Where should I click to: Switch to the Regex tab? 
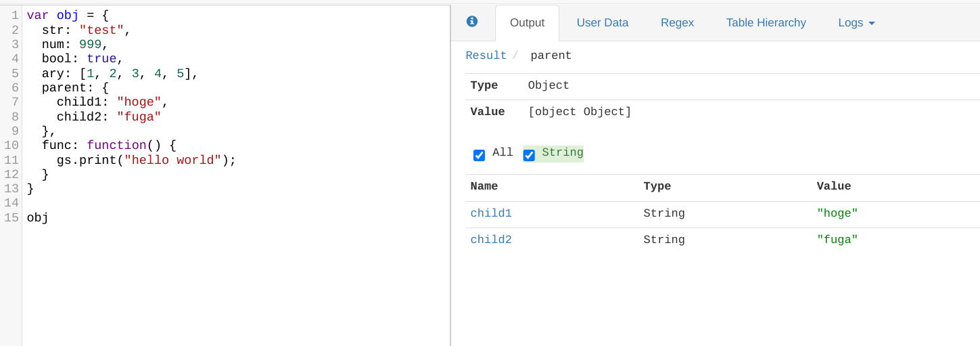point(677,23)
